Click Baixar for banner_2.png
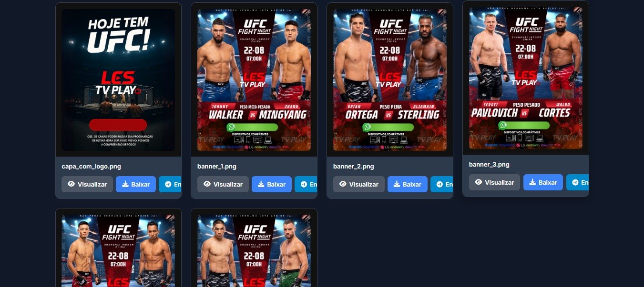This screenshot has width=644, height=287. pos(407,184)
